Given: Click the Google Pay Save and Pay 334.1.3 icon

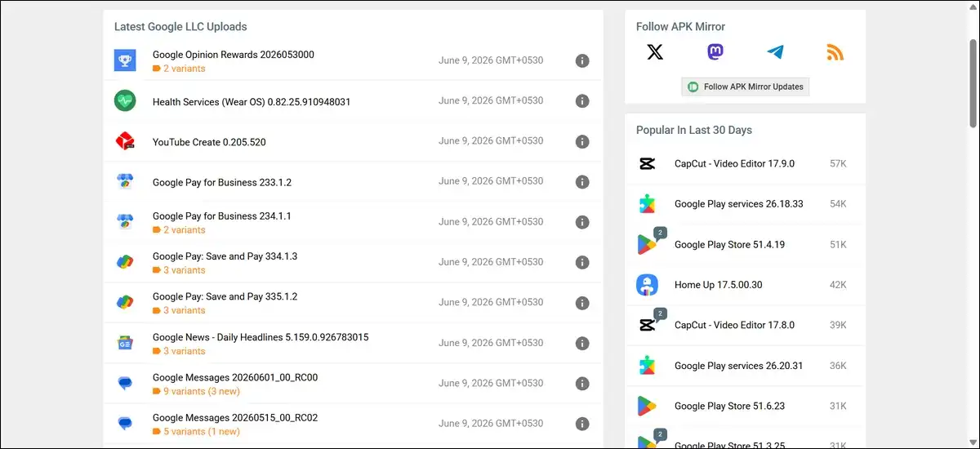Looking at the screenshot, I should [x=125, y=262].
